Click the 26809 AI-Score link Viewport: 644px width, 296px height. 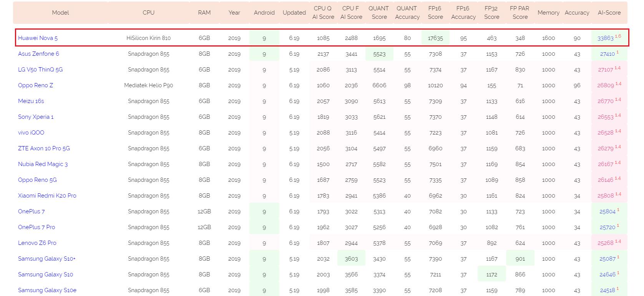tap(606, 85)
